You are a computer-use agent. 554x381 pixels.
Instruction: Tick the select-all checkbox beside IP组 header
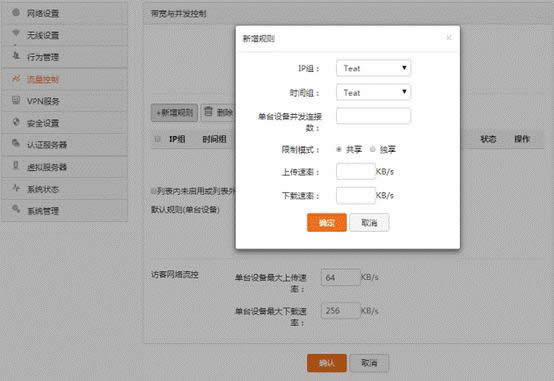pyautogui.click(x=157, y=139)
